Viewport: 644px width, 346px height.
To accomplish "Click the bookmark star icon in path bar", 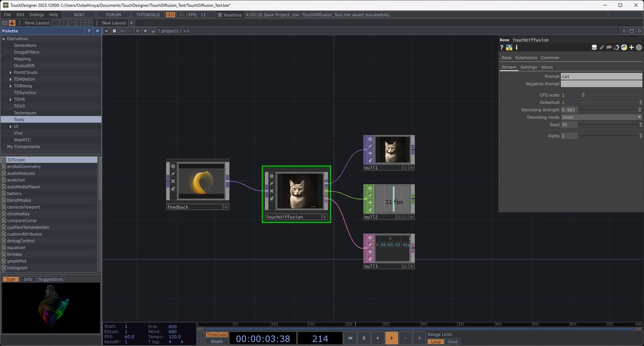I will pyautogui.click(x=145, y=31).
